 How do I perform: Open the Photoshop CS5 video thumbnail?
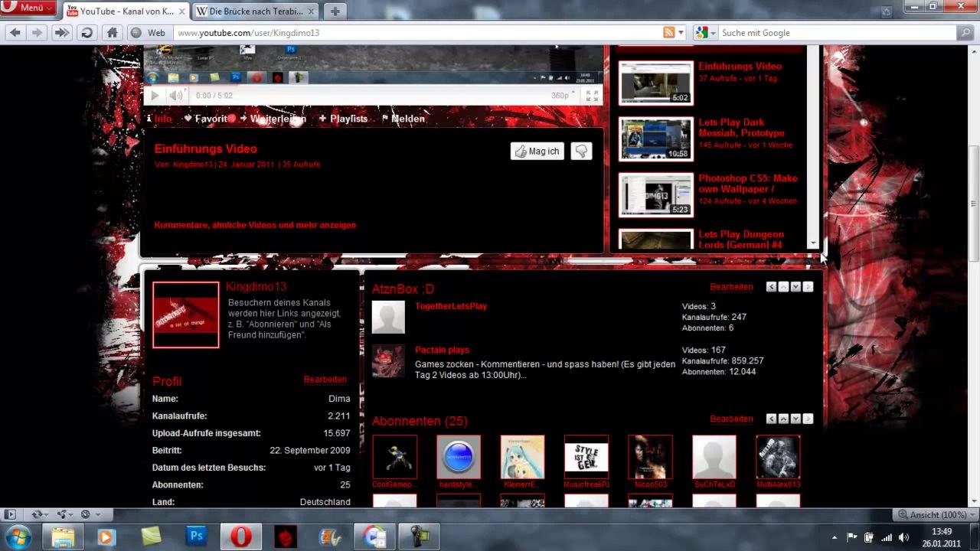pyautogui.click(x=656, y=195)
